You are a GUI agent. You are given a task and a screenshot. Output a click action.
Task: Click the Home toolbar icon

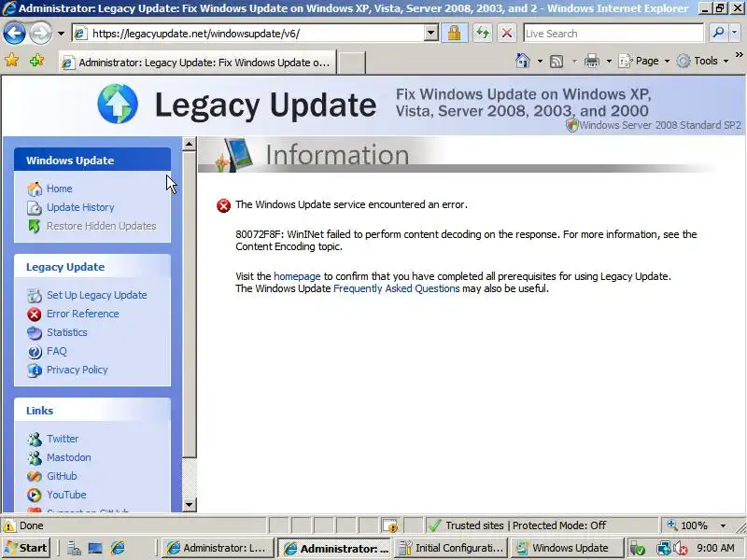coord(523,61)
